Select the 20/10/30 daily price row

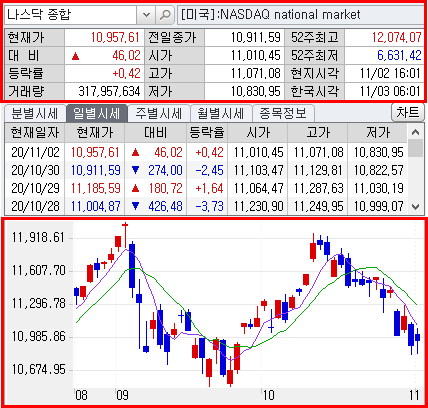[x=206, y=170]
